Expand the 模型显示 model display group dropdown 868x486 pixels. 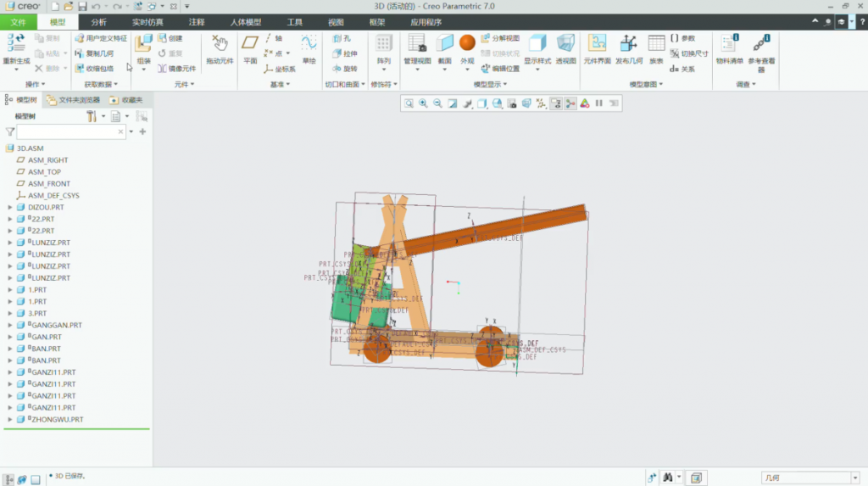[490, 84]
